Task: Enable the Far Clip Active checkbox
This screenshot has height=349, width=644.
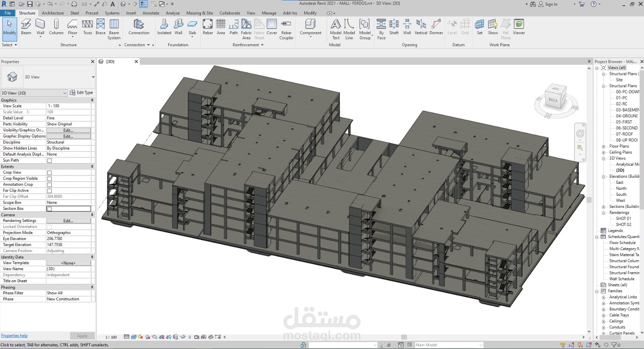Action: tap(50, 191)
